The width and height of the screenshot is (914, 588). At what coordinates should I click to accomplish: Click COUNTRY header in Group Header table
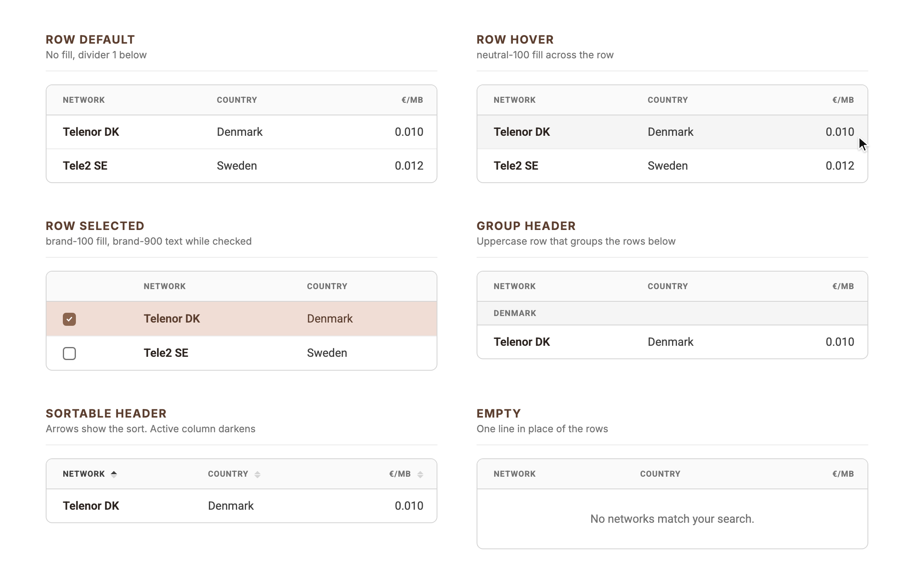(x=668, y=286)
